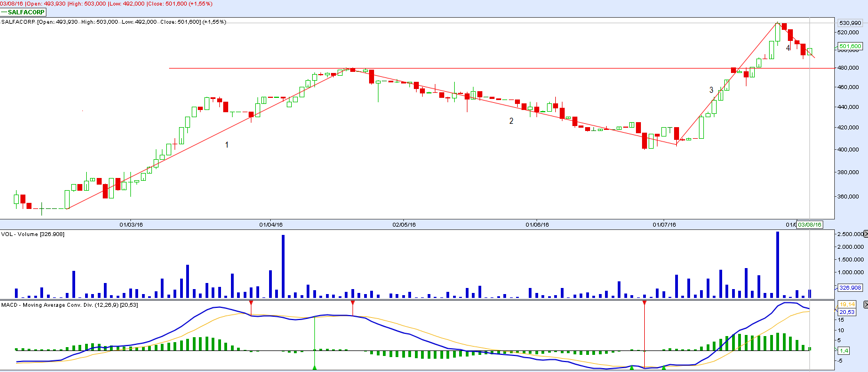Image resolution: width=868 pixels, height=372 pixels.
Task: Click the tallest volume bar near 01/04/16
Action: (x=283, y=266)
